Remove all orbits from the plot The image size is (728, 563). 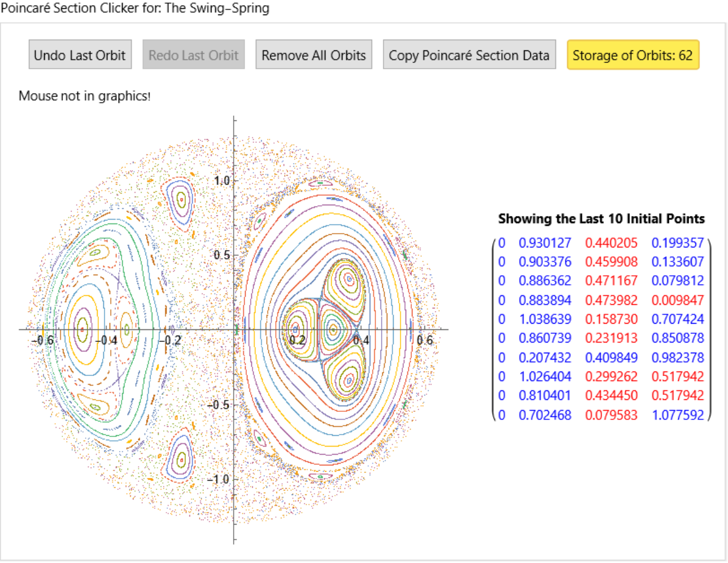click(314, 55)
